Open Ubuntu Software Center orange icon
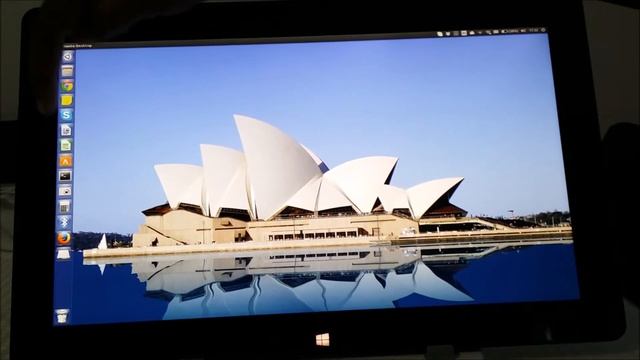 [x=65, y=160]
